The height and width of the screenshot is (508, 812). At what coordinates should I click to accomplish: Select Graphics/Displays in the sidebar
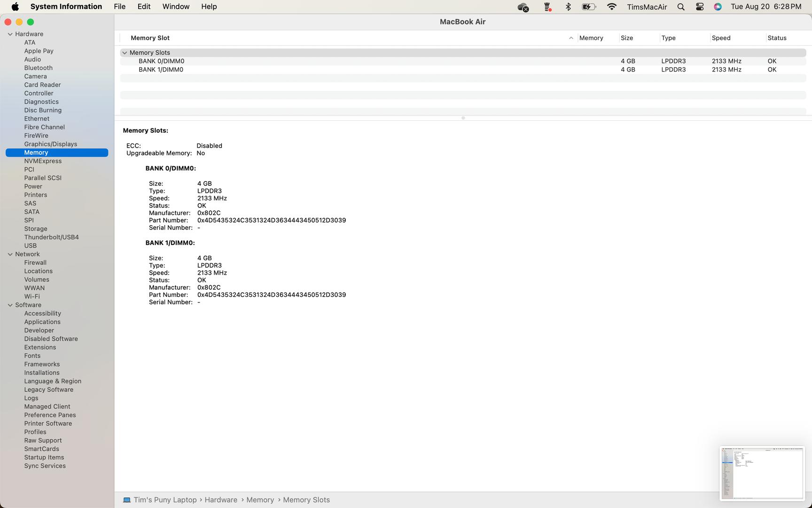pos(50,144)
